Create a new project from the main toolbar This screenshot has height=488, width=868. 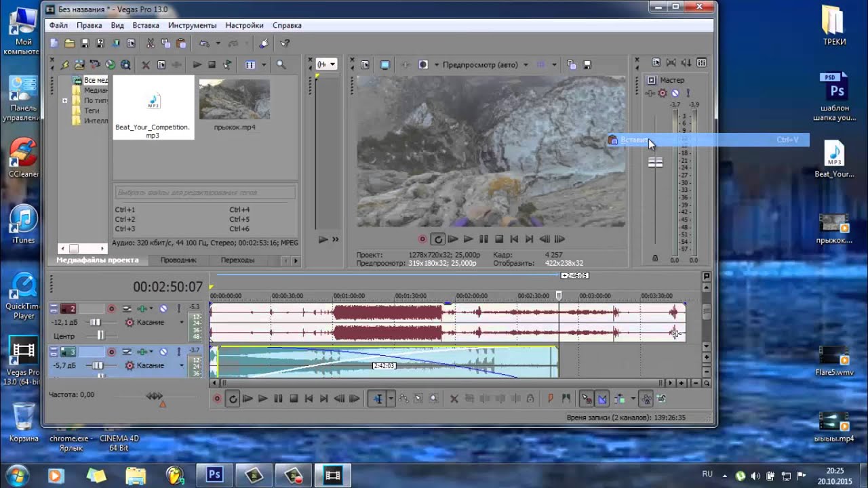[x=54, y=43]
